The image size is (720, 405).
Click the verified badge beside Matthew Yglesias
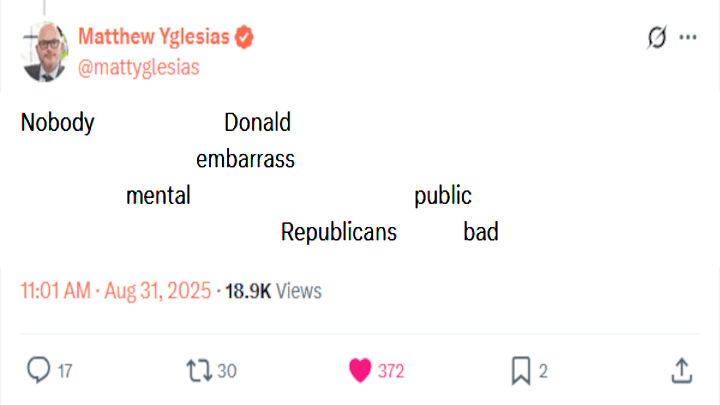(x=245, y=38)
